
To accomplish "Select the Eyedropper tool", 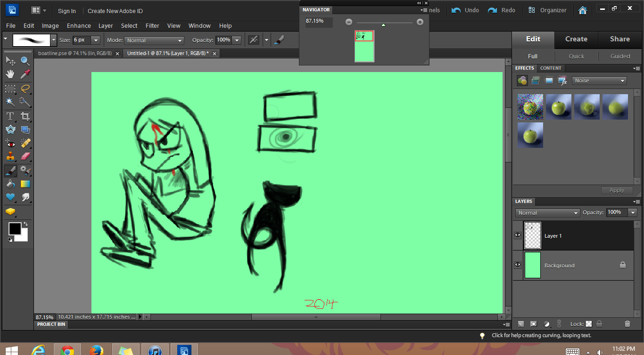I will tap(25, 74).
